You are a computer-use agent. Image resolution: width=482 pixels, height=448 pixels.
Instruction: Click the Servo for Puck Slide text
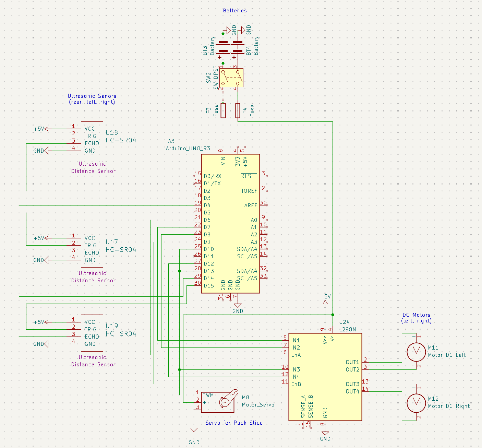(x=234, y=423)
